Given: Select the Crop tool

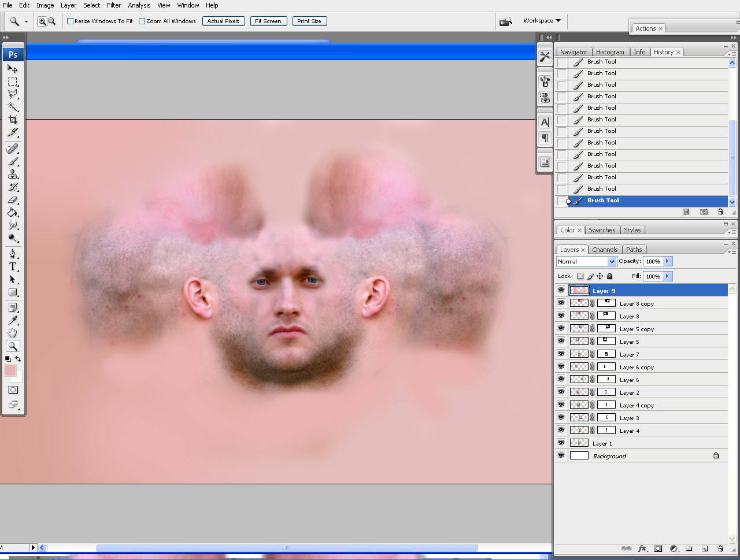Looking at the screenshot, I should (x=13, y=120).
